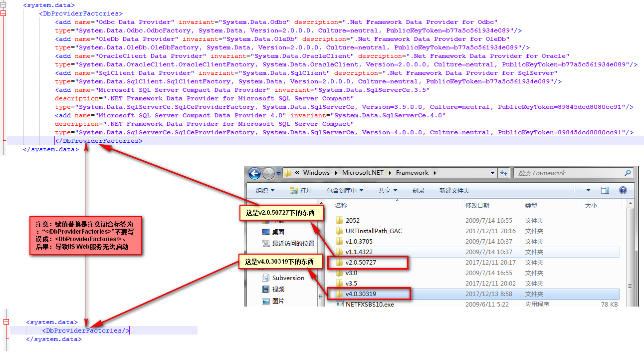Open the 组织 dropdown menu

tap(265, 190)
